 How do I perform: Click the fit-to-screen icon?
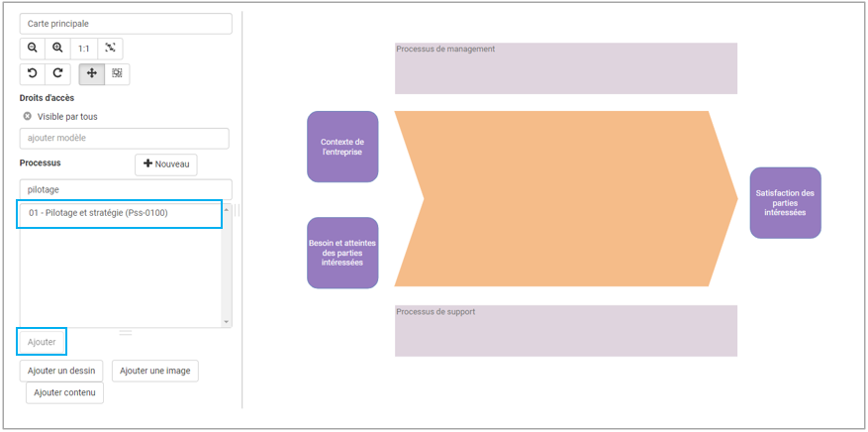[x=110, y=49]
